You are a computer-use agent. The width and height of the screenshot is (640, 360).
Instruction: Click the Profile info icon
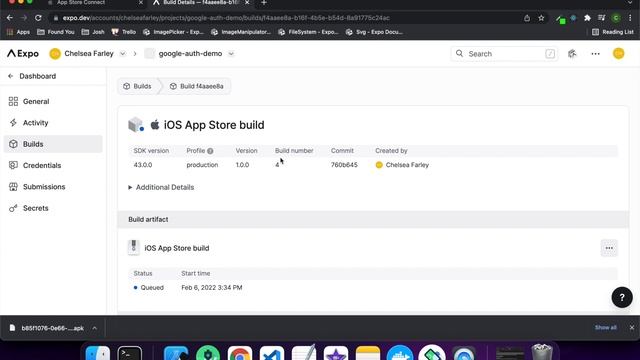click(210, 151)
